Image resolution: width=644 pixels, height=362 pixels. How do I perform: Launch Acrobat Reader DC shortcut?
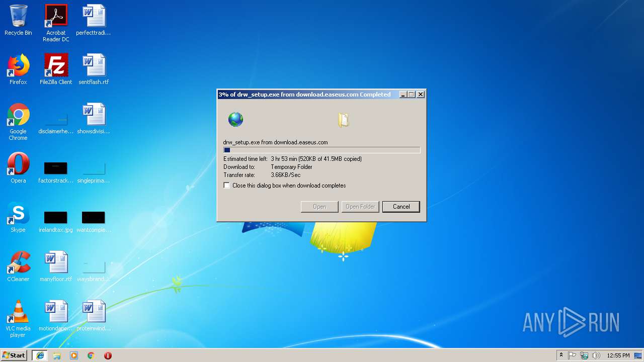[56, 23]
